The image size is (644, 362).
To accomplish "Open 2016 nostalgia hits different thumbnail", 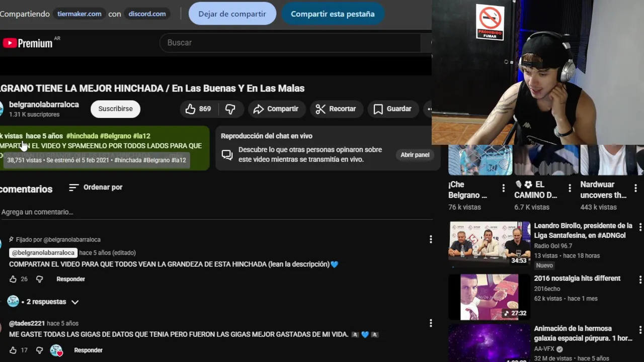I will [x=490, y=297].
